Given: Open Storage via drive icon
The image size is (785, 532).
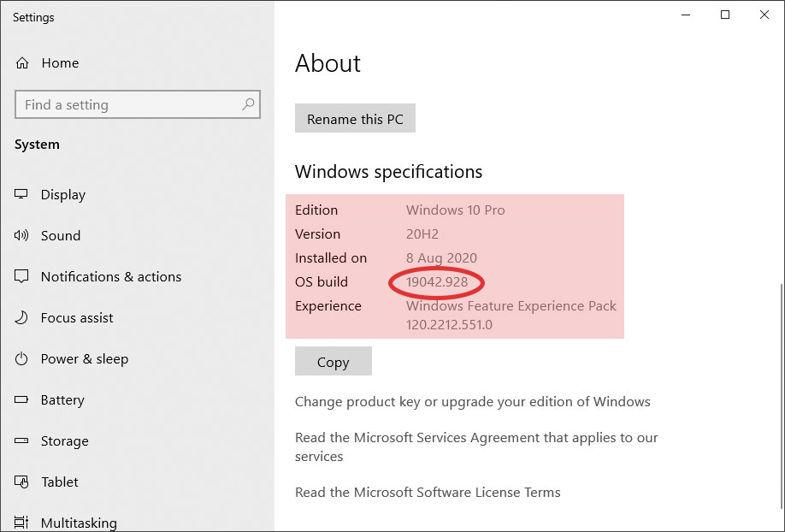Looking at the screenshot, I should click(x=22, y=441).
